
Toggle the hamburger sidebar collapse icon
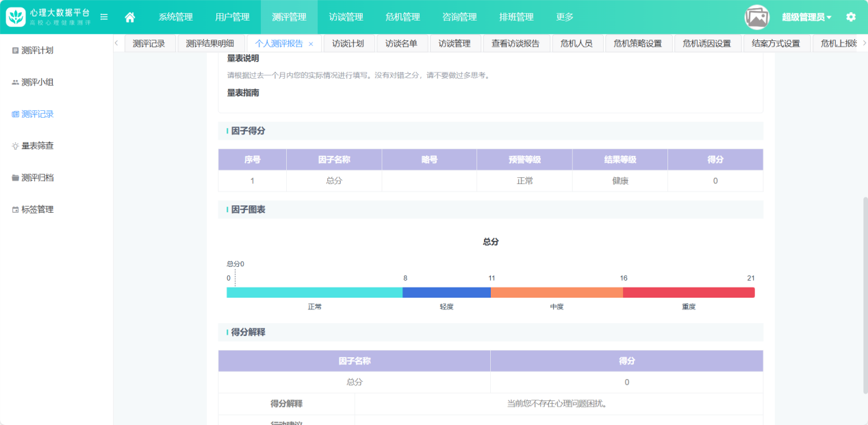click(104, 17)
